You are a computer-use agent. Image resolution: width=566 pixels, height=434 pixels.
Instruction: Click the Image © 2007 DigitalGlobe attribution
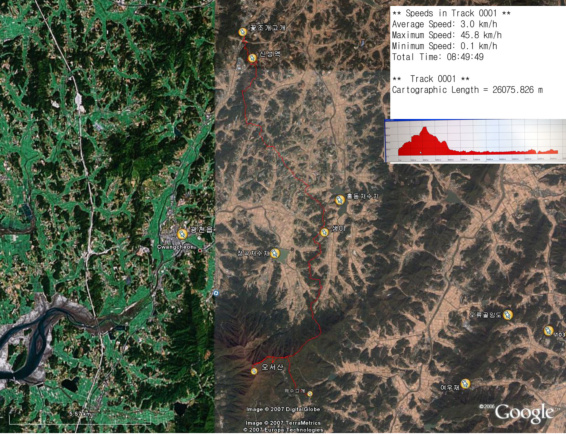tap(283, 409)
